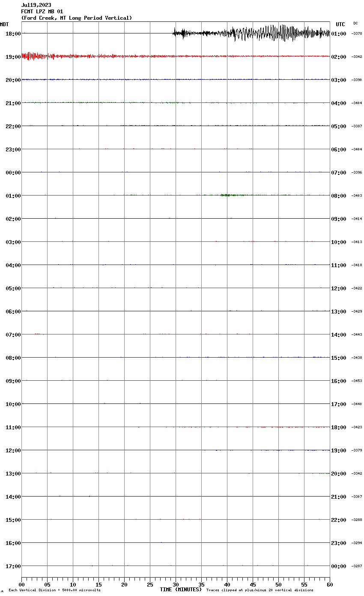Click the TIME (MINUTES) axis title
Screen dimensions: 364x596
[181, 590]
